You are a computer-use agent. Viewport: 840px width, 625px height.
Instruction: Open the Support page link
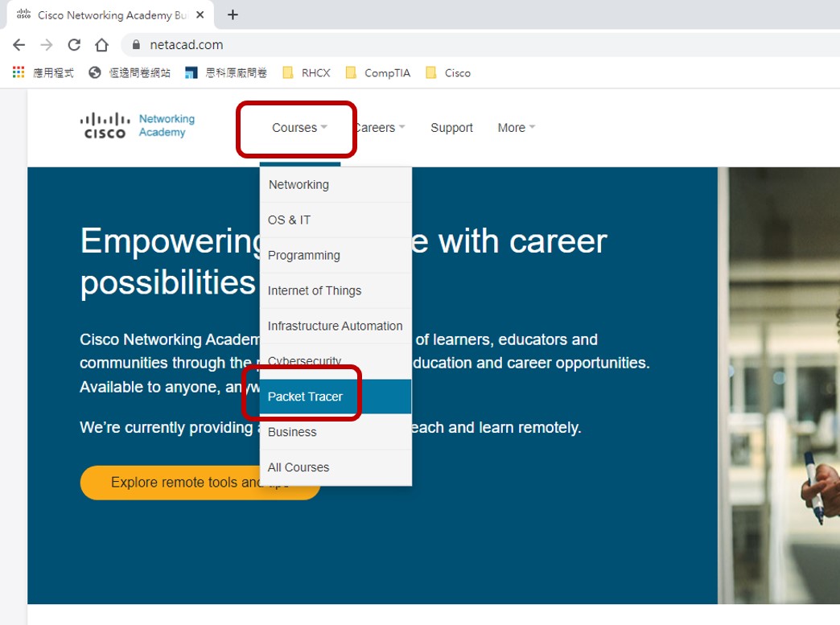[x=451, y=128]
